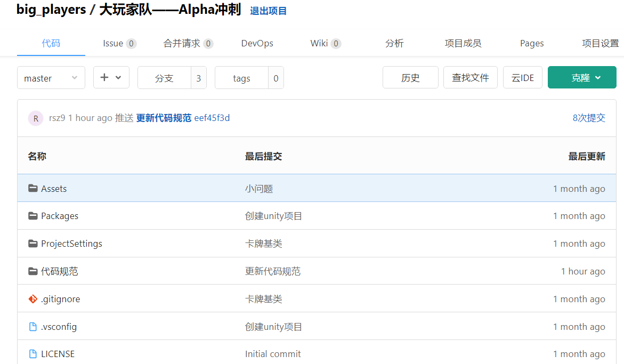The width and height of the screenshot is (624, 364).
Task: Expand the green 克隆 clone dropdown
Action: pyautogui.click(x=582, y=78)
